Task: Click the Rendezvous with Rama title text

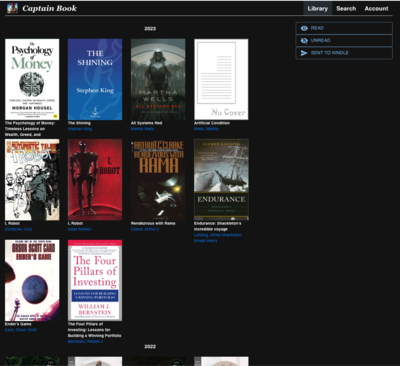Action: click(153, 223)
